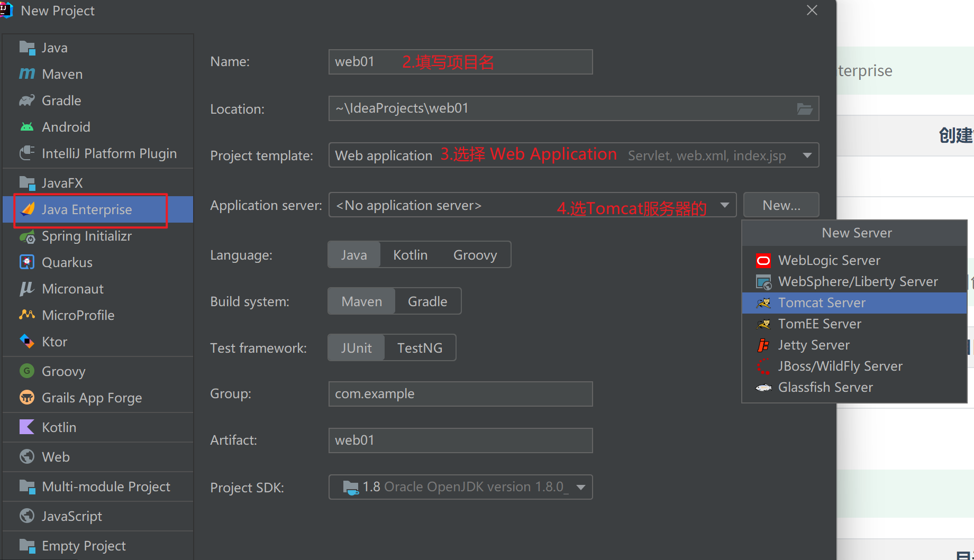Open the Project template dropdown arrow
This screenshot has height=560, width=974.
pos(807,155)
